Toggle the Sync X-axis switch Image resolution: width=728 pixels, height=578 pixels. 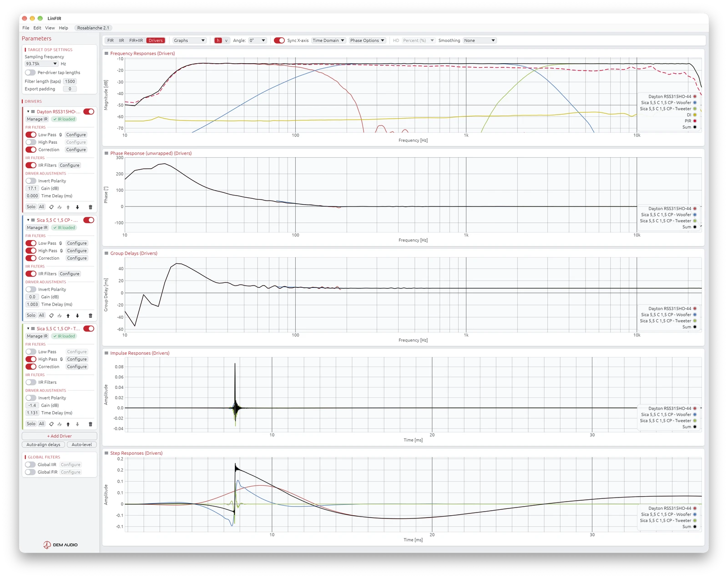click(279, 40)
